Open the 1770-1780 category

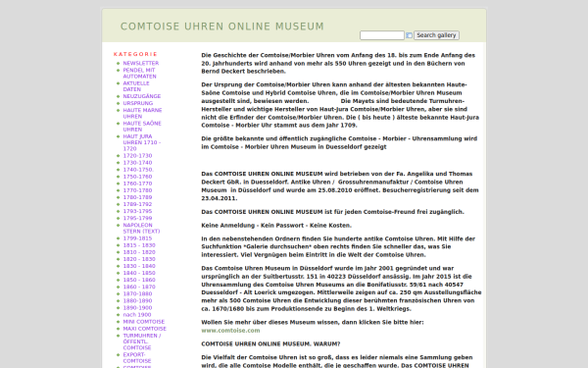(x=137, y=190)
